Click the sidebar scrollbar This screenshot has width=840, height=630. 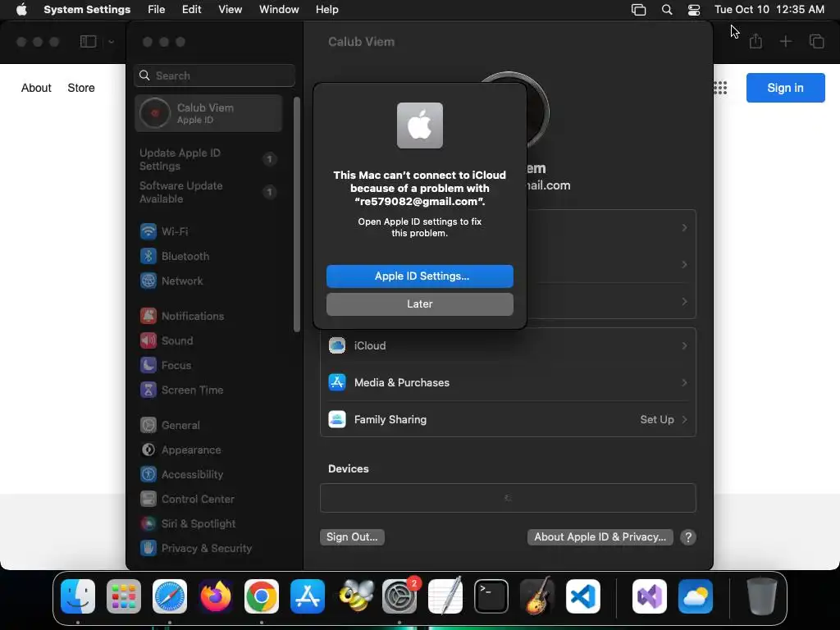coord(297,214)
